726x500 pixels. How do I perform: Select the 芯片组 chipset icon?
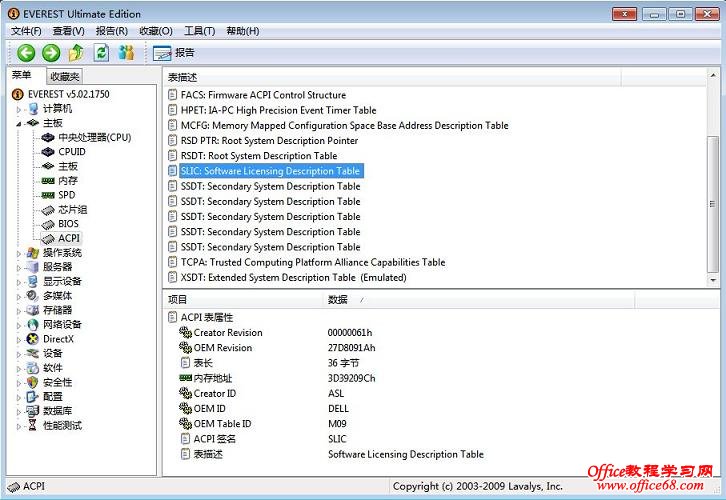(x=48, y=210)
